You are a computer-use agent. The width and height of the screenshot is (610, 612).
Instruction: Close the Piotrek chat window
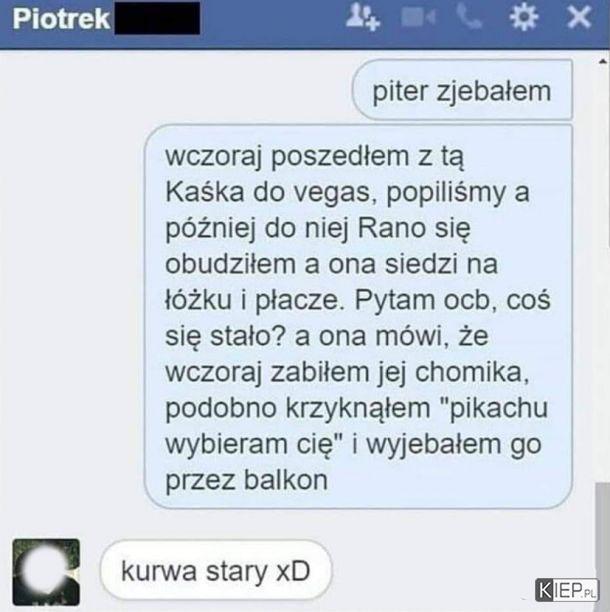(x=578, y=18)
